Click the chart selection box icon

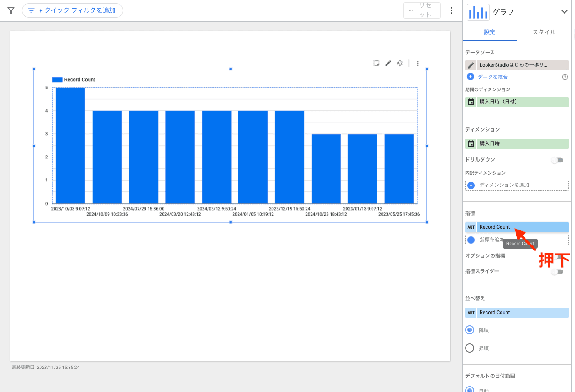[377, 64]
